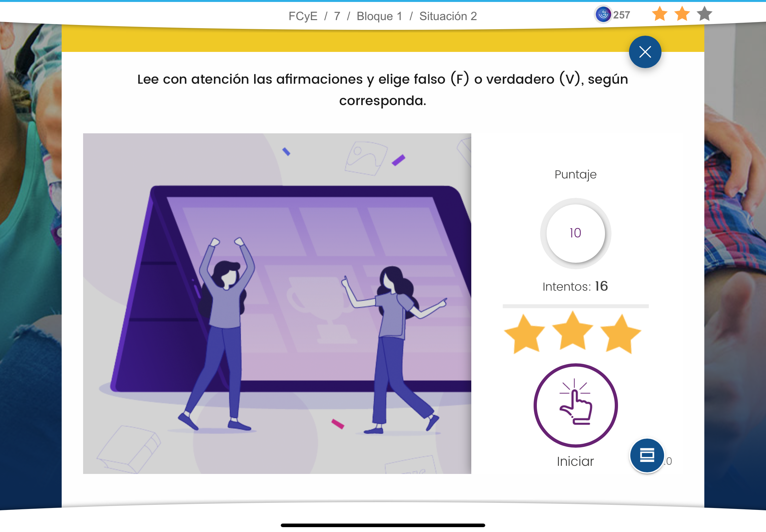The image size is (766, 532).
Task: Select the gray third header star
Action: point(704,14)
